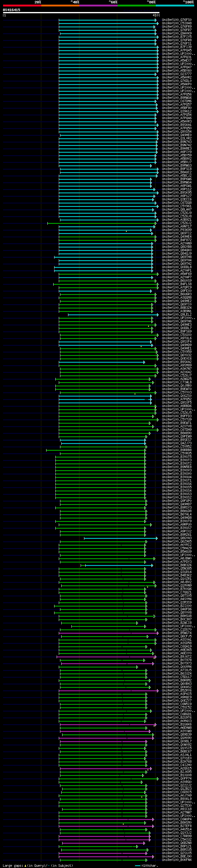This screenshot has width=197, height=868.
Task: Click the UniRef100_Q9FEX0 hit label
Action: (x=177, y=291)
